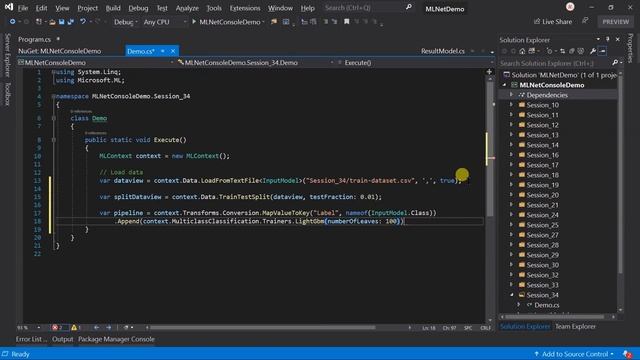The width and height of the screenshot is (640, 360).
Task: Pin the Solution Explorer panel
Action: 607,39
